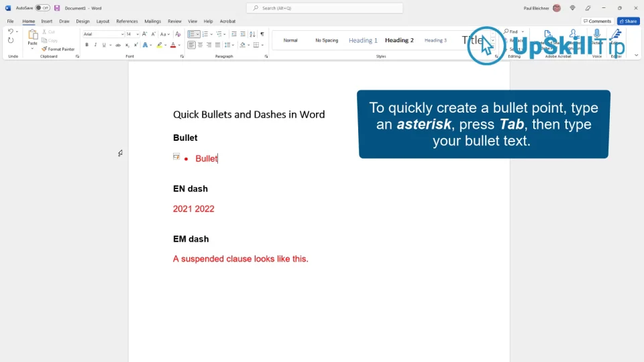Switch to the References tab
This screenshot has height=362, width=644.
click(127, 21)
